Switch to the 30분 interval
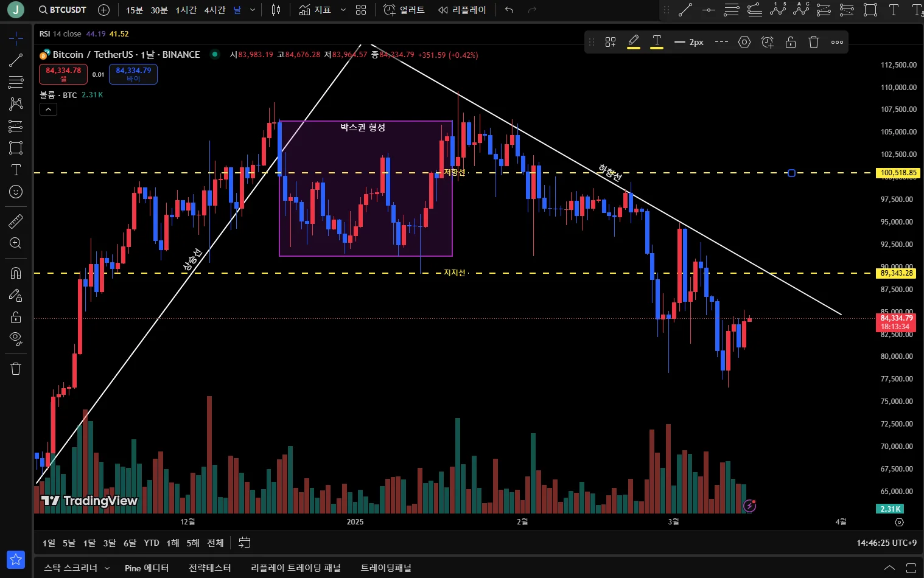Screen dimensions: 924x578 pos(159,10)
